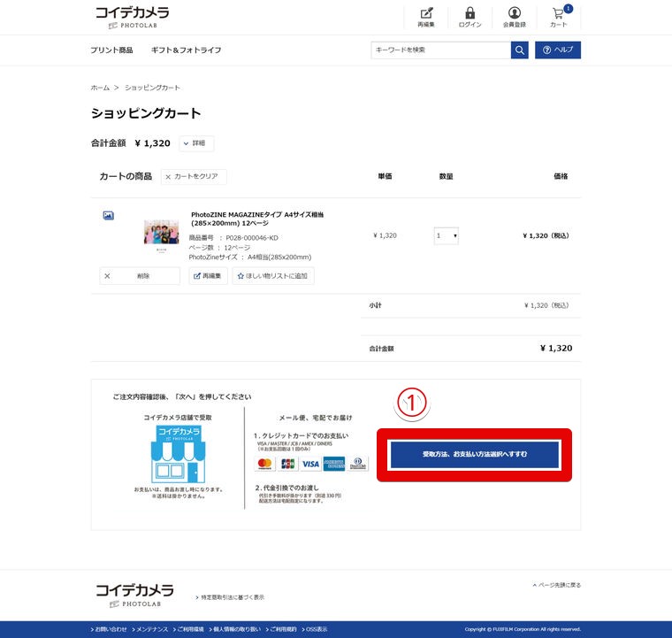
Task: Open the ギフト&フォトライフ menu
Action: point(187,50)
